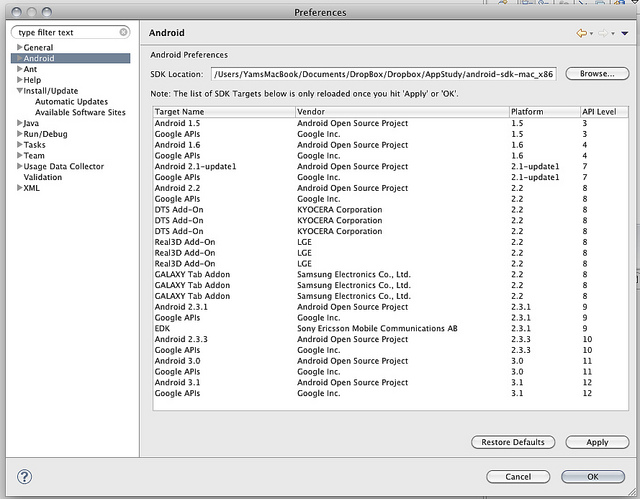Open the Team preferences page
This screenshot has width=640, height=499.
tap(34, 155)
